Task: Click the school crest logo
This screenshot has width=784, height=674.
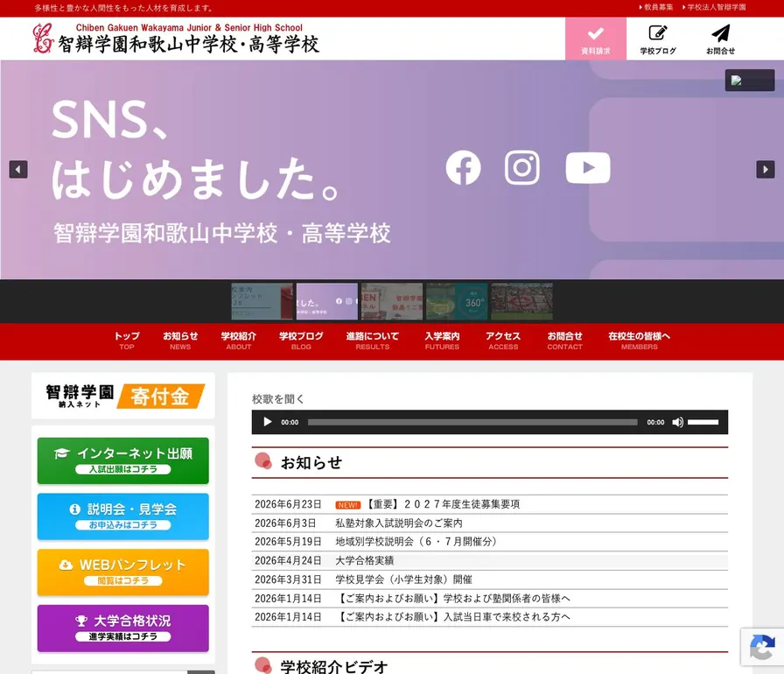Action: point(43,38)
